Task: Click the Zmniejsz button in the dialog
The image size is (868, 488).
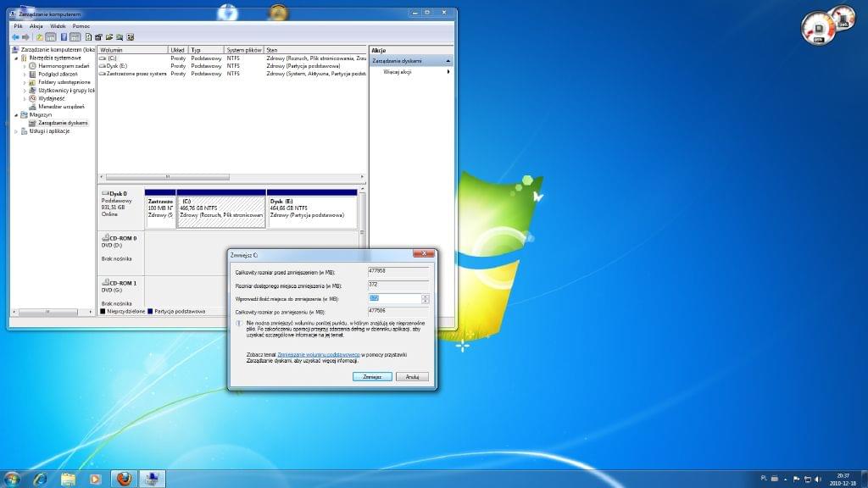Action: tap(372, 377)
